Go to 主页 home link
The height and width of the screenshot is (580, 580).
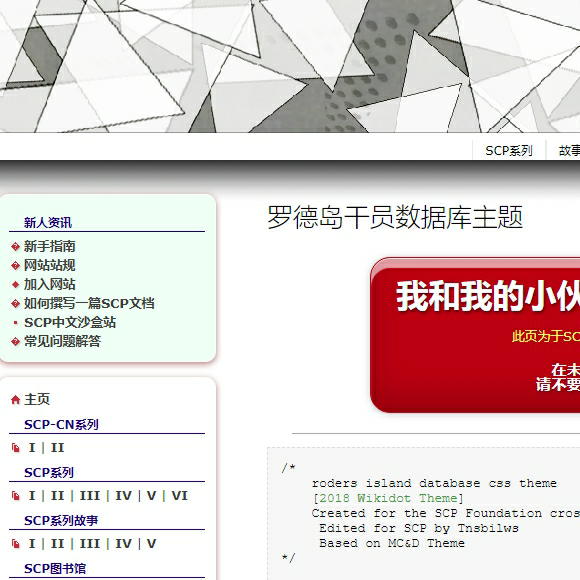37,399
